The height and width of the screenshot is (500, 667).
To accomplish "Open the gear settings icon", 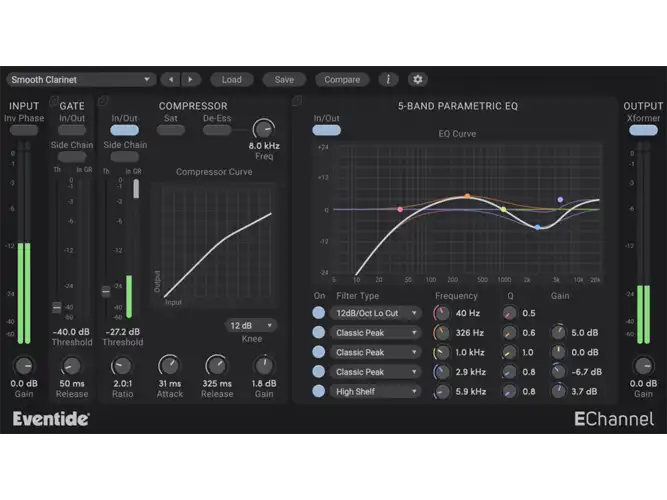I will (418, 80).
